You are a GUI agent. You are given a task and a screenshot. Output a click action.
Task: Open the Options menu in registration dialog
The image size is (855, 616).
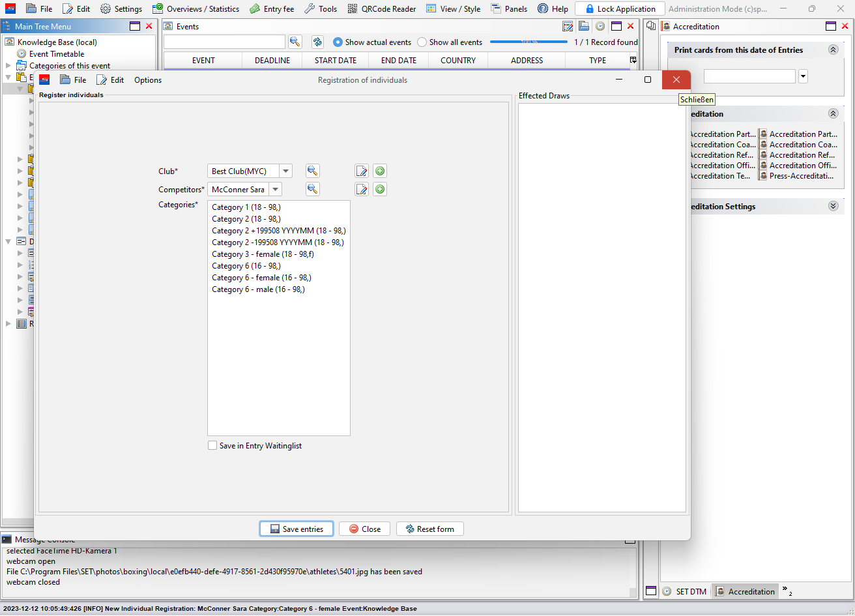(148, 80)
